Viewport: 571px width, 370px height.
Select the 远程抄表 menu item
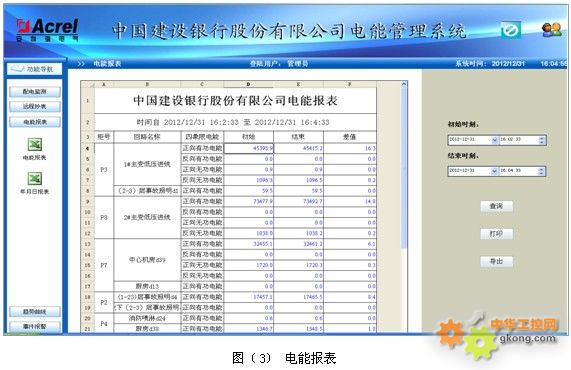(35, 106)
